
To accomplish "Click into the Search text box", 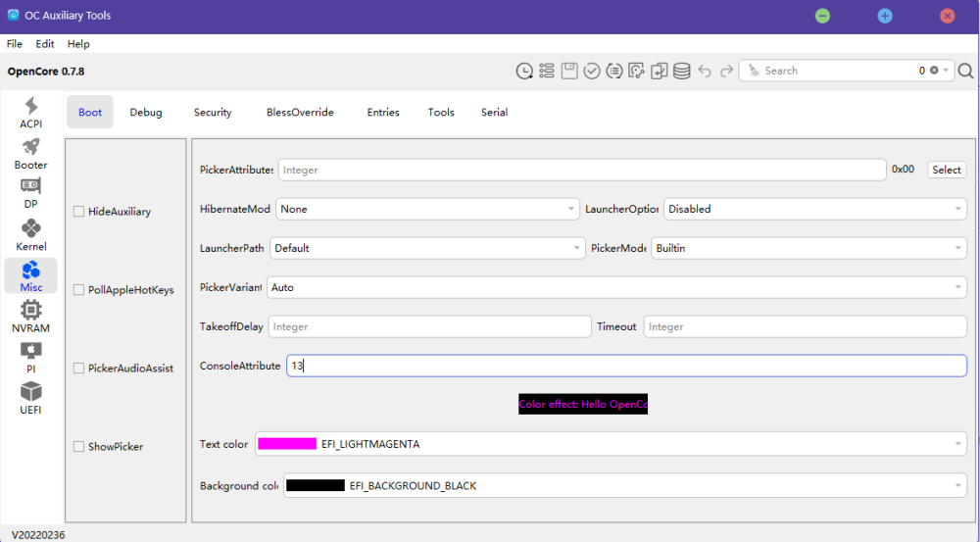I will click(x=838, y=71).
